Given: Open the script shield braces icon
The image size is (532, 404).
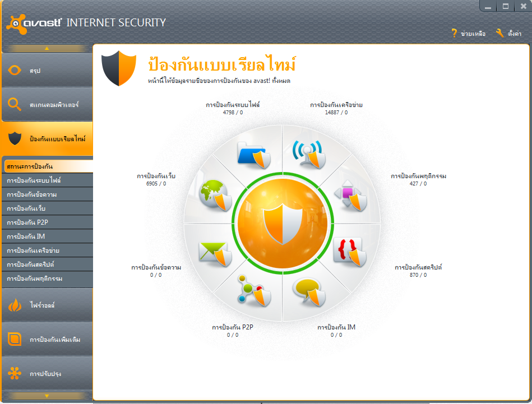Looking at the screenshot, I should click(x=349, y=252).
